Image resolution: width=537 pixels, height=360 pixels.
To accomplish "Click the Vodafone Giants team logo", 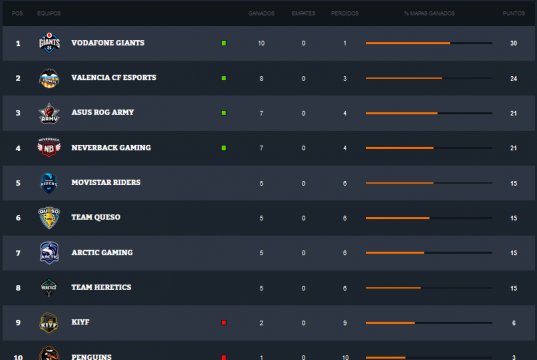I will pyautogui.click(x=49, y=43).
